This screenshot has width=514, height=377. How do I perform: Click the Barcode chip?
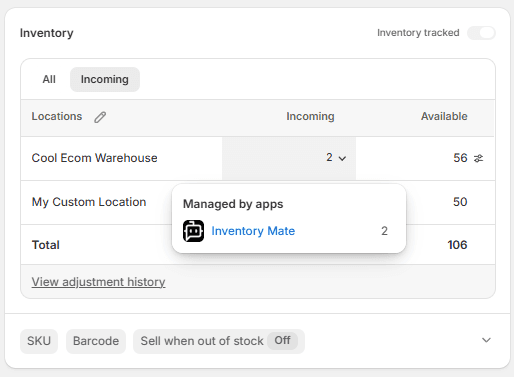[x=96, y=341]
